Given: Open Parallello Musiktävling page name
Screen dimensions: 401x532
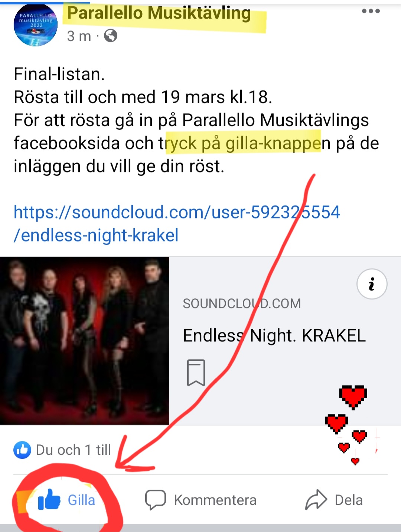Looking at the screenshot, I should coord(159,13).
